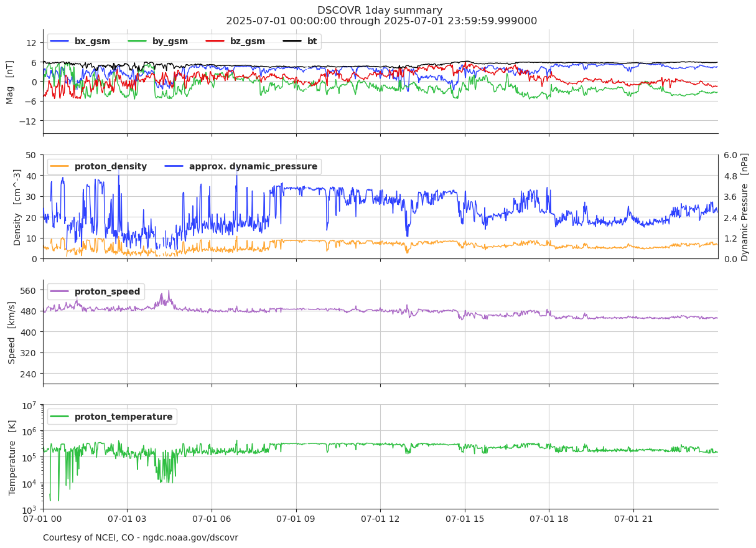Click the 07-01 21 time tick label
756x548 pixels.
point(633,519)
